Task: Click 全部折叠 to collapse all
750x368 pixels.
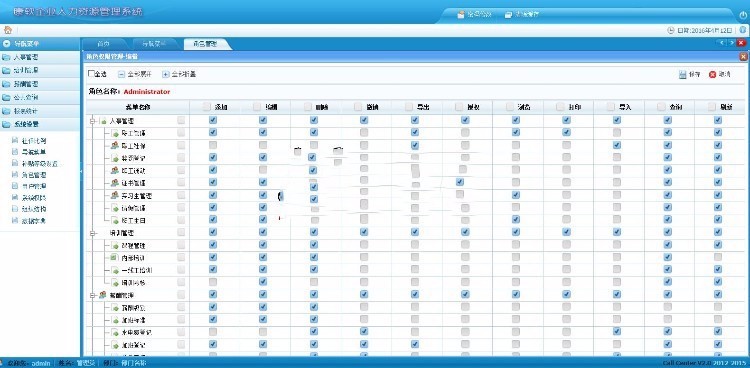Action: point(179,74)
